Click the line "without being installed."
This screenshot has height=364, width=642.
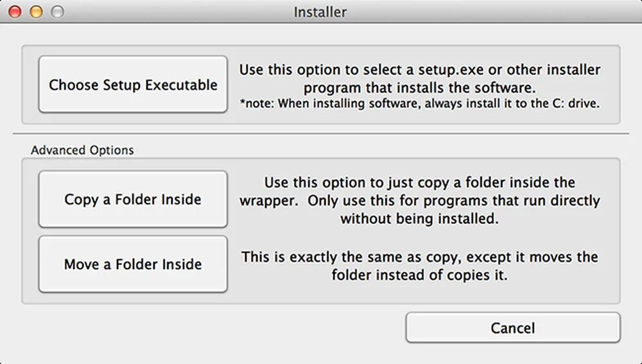click(420, 218)
